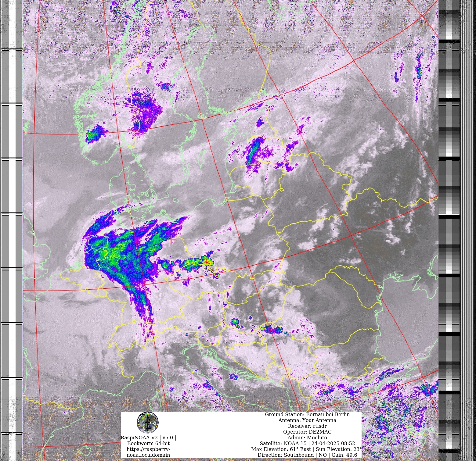Select the 'RaspiNOAA V2 | v5.0 |' text
476x461 pixels.
point(148,438)
